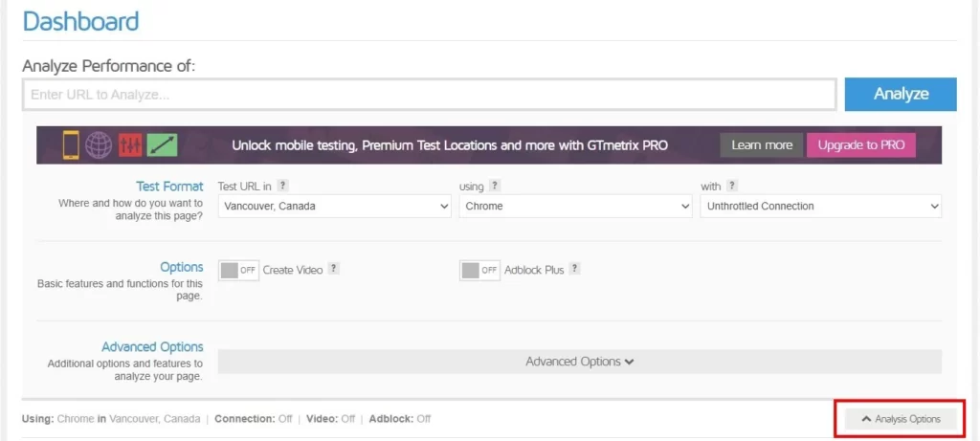The height and width of the screenshot is (441, 980).
Task: Open the Vancouver, Canada location dropdown
Action: pos(334,206)
